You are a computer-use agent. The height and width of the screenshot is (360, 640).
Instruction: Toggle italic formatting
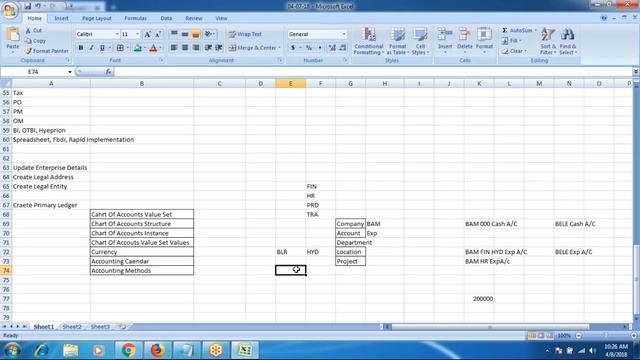[91, 48]
